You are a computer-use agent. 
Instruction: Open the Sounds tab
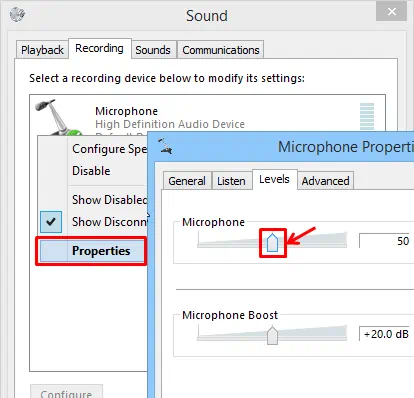coord(153,50)
